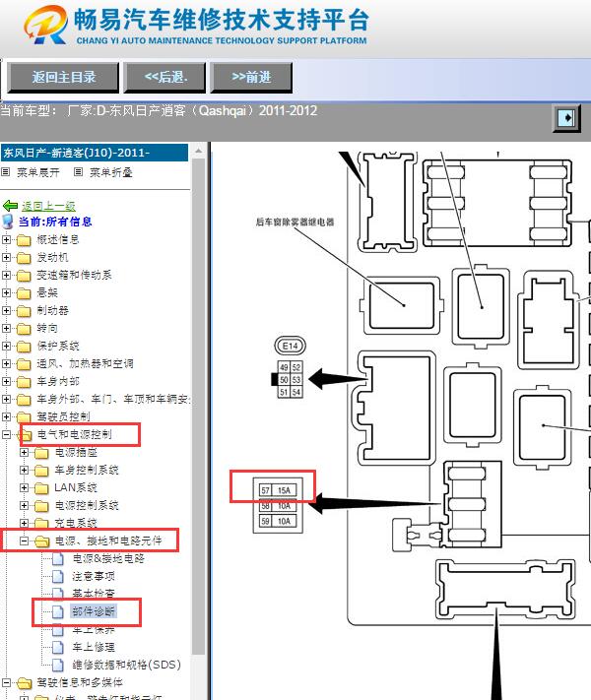
Task: Open the 返回上一级 link
Action: pos(48,206)
